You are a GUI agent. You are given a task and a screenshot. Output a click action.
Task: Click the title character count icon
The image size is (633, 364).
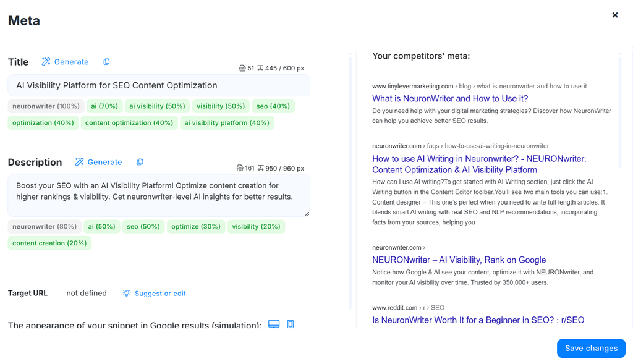242,68
